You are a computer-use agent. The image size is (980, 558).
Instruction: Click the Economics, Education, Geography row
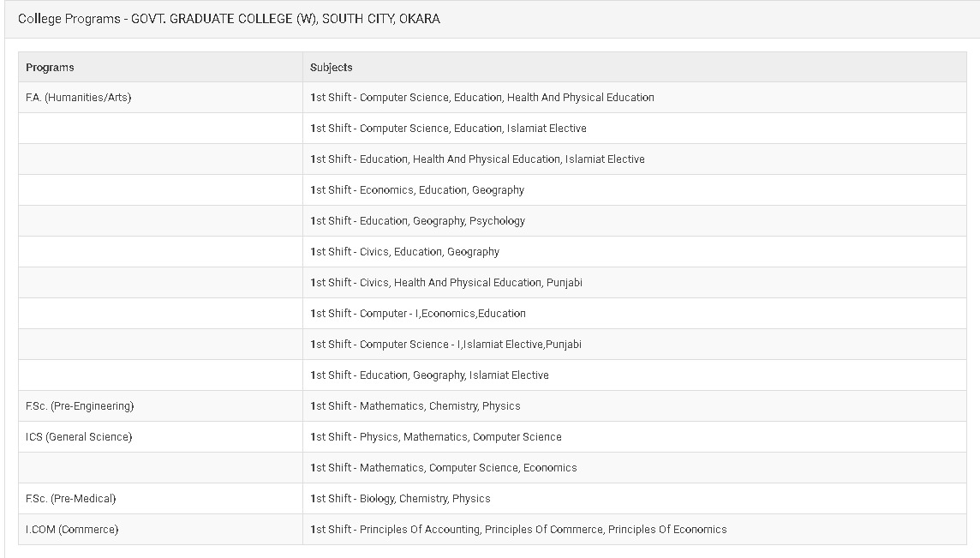pyautogui.click(x=635, y=190)
